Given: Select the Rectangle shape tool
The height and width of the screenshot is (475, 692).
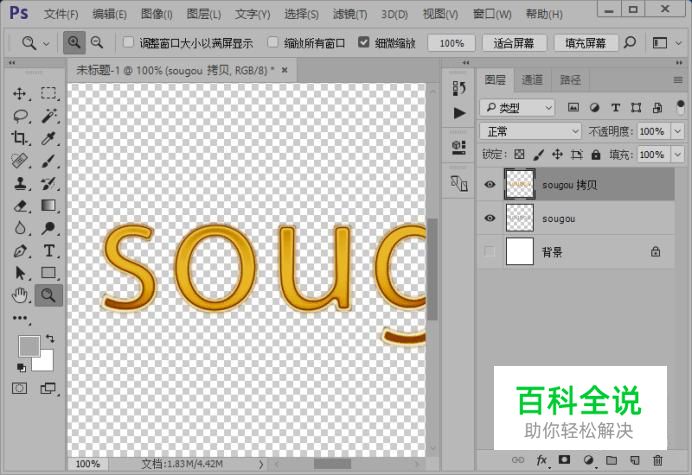Looking at the screenshot, I should (49, 273).
